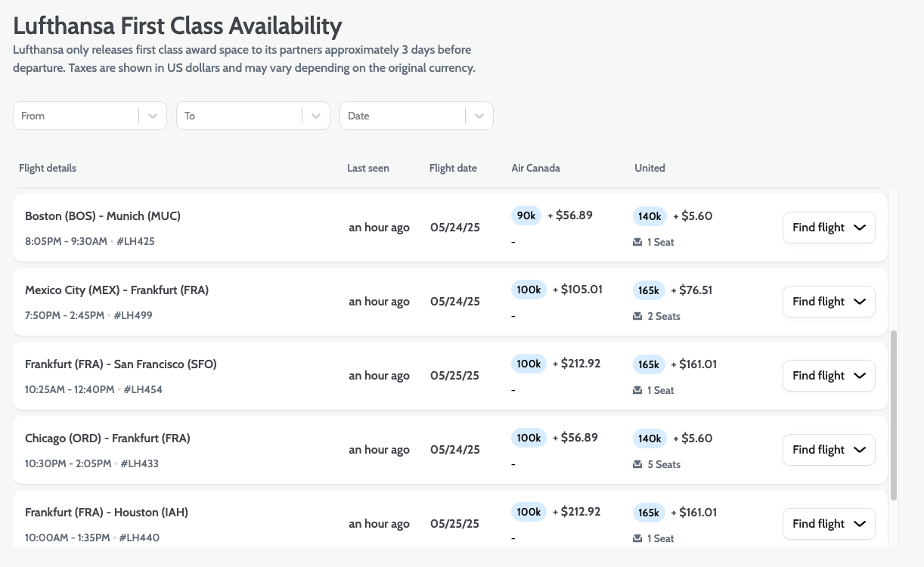Click inside the From input field
This screenshot has height=567, width=924.
76,115
